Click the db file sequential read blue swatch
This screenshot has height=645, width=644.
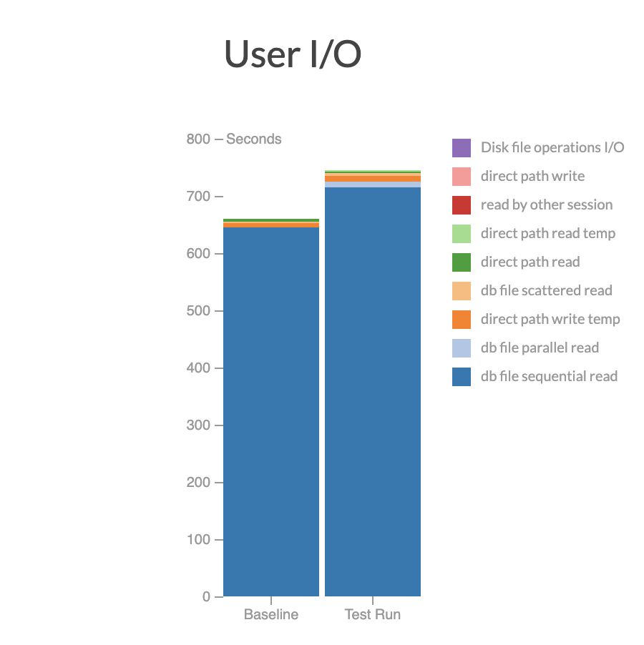tap(462, 377)
